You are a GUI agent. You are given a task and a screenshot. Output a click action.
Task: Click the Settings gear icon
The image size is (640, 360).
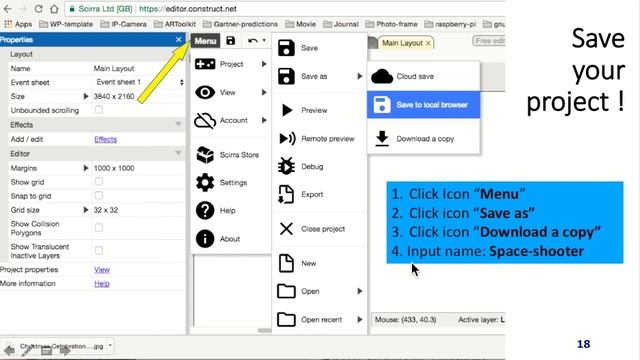(205, 182)
